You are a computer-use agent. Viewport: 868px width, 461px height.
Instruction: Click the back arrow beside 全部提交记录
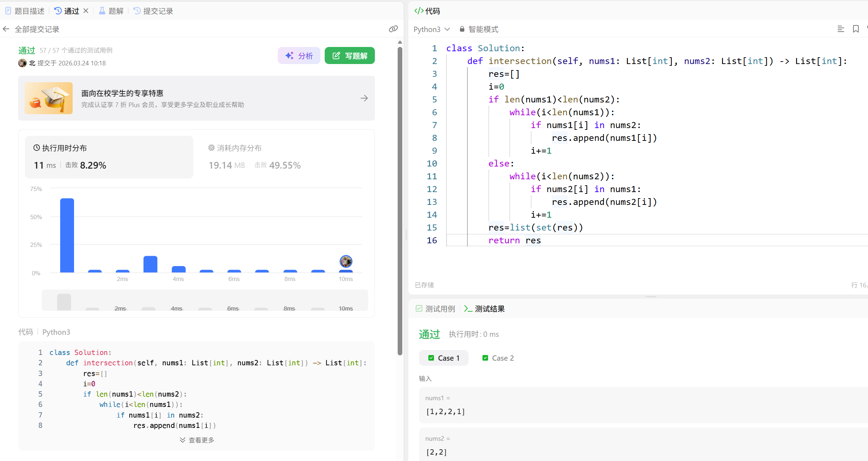(x=6, y=29)
